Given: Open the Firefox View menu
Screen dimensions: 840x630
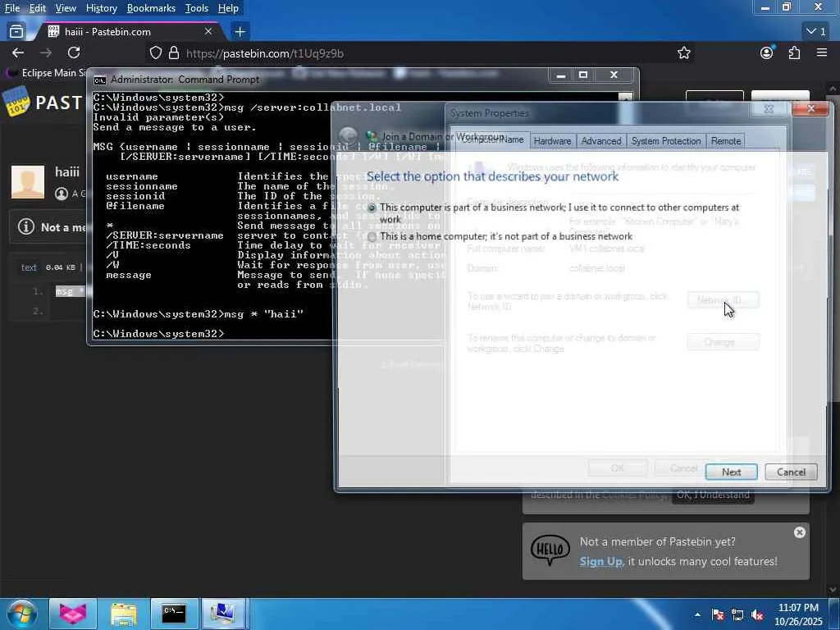Looking at the screenshot, I should 66,8.
